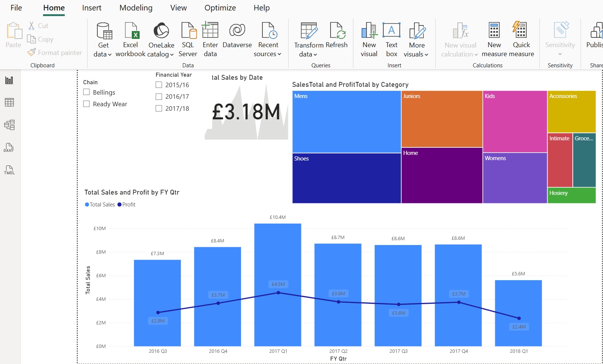Insert a Text box
The width and height of the screenshot is (603, 364).
click(x=392, y=39)
